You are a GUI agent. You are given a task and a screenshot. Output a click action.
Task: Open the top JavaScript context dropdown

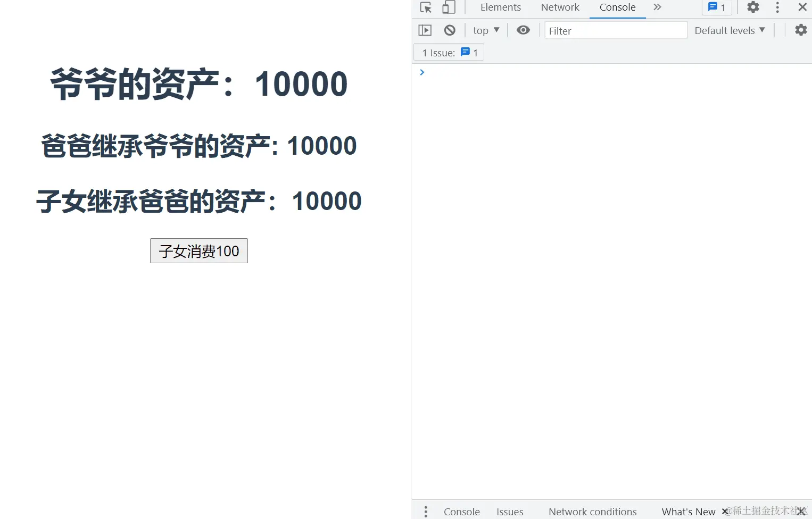click(486, 30)
